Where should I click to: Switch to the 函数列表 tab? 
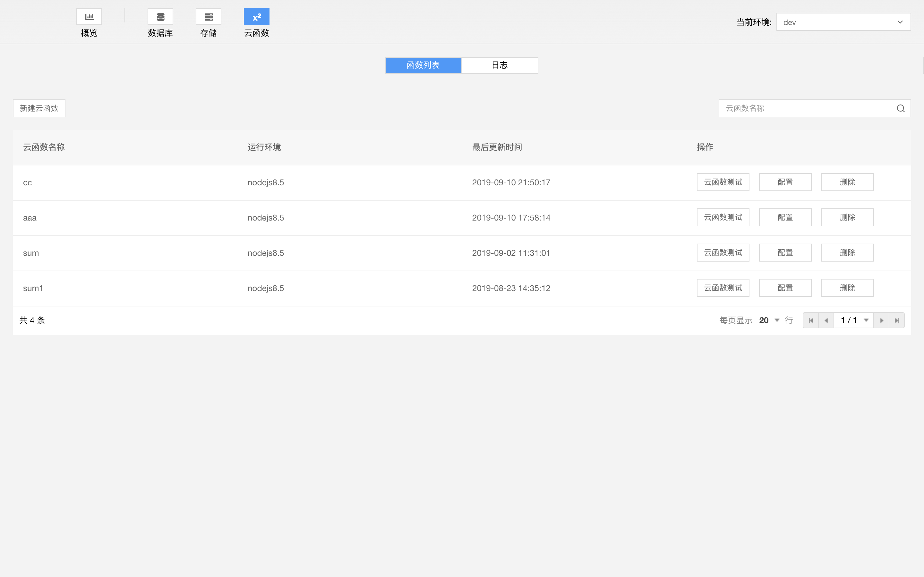coord(423,65)
